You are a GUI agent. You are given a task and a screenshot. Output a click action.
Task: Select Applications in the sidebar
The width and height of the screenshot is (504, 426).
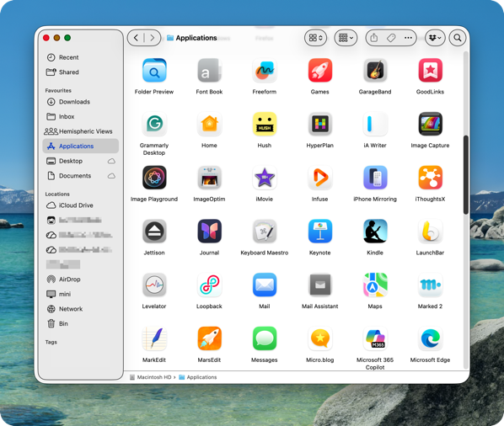coord(81,146)
